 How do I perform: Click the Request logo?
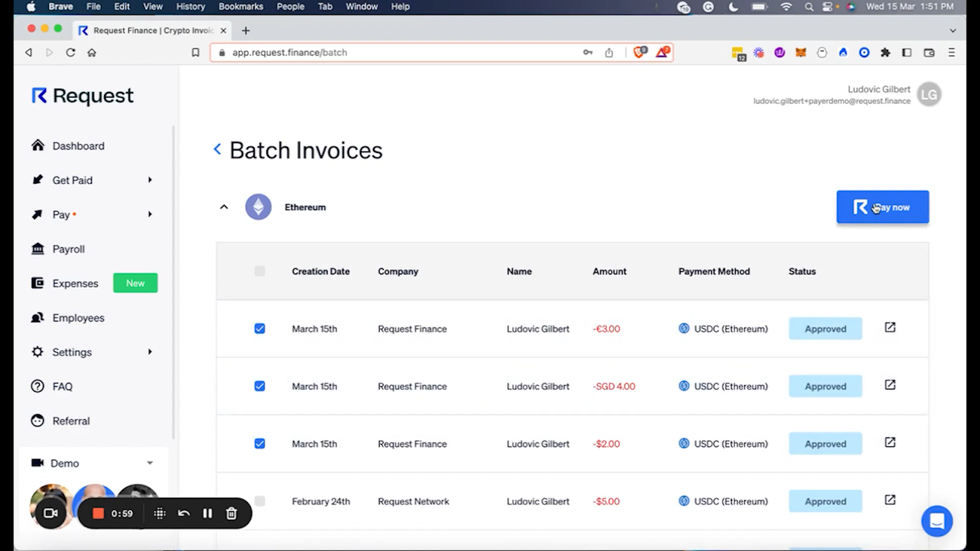pyautogui.click(x=83, y=96)
